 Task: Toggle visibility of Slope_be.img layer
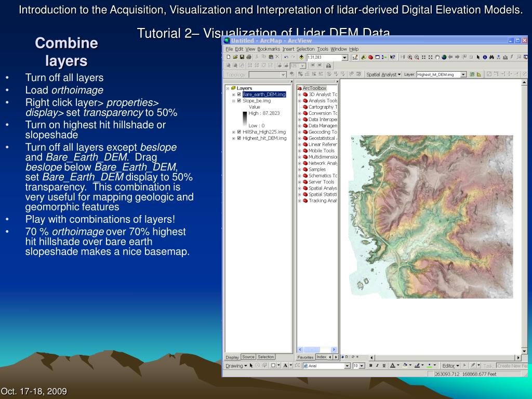pos(239,101)
